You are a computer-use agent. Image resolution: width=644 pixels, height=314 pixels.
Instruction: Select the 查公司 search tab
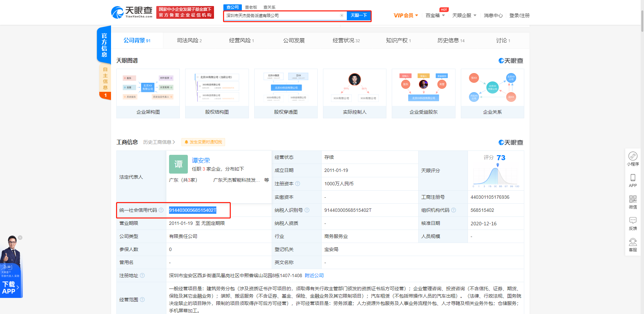coord(232,7)
